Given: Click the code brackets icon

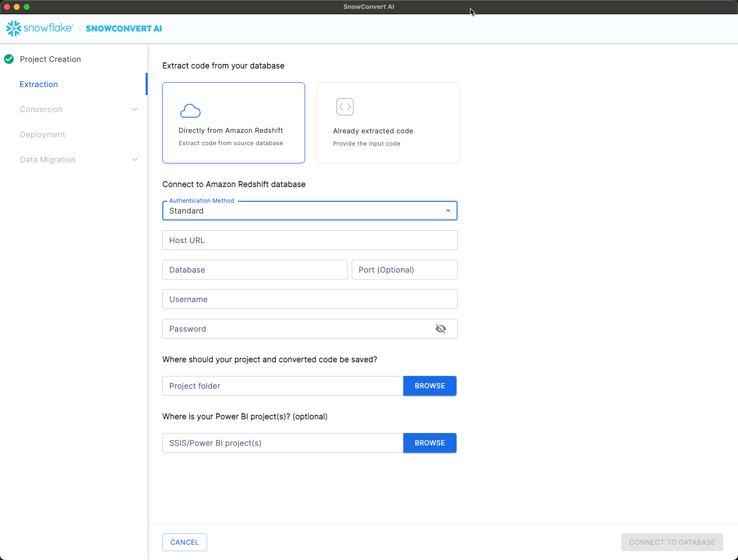Looking at the screenshot, I should click(345, 107).
